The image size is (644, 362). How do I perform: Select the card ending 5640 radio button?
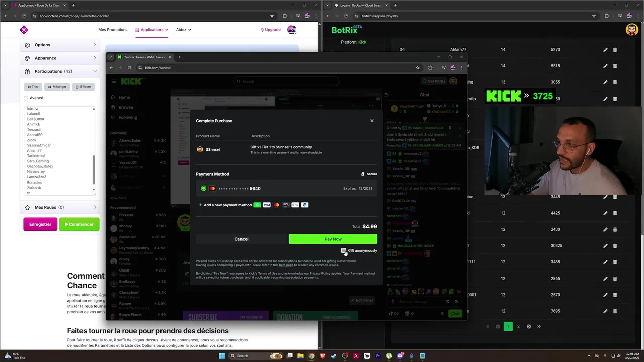[x=203, y=188]
